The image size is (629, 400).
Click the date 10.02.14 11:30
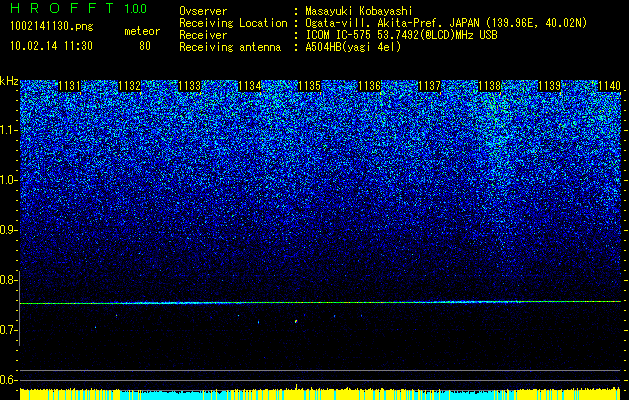click(x=51, y=46)
